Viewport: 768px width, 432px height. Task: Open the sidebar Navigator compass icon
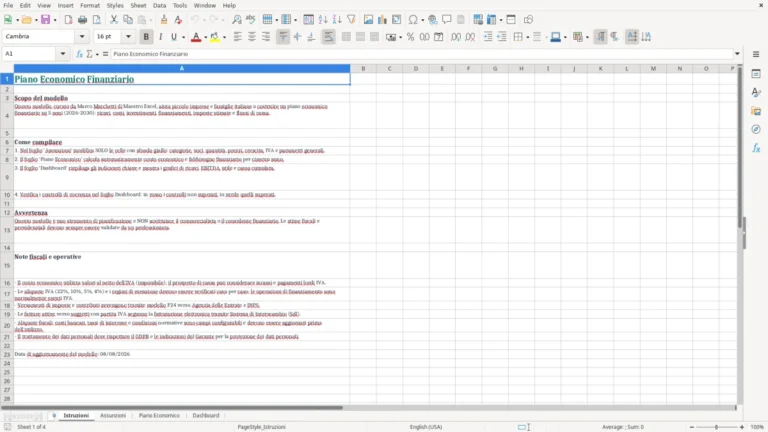[756, 129]
